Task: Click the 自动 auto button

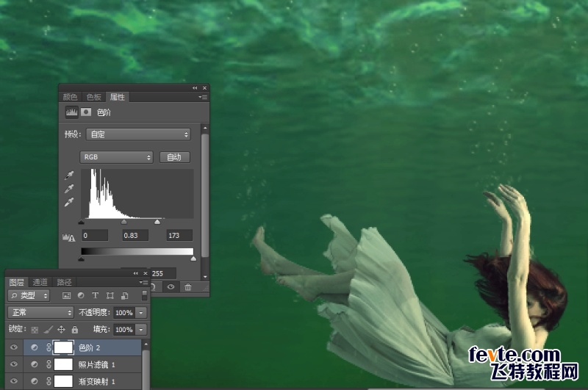Action: coord(174,157)
